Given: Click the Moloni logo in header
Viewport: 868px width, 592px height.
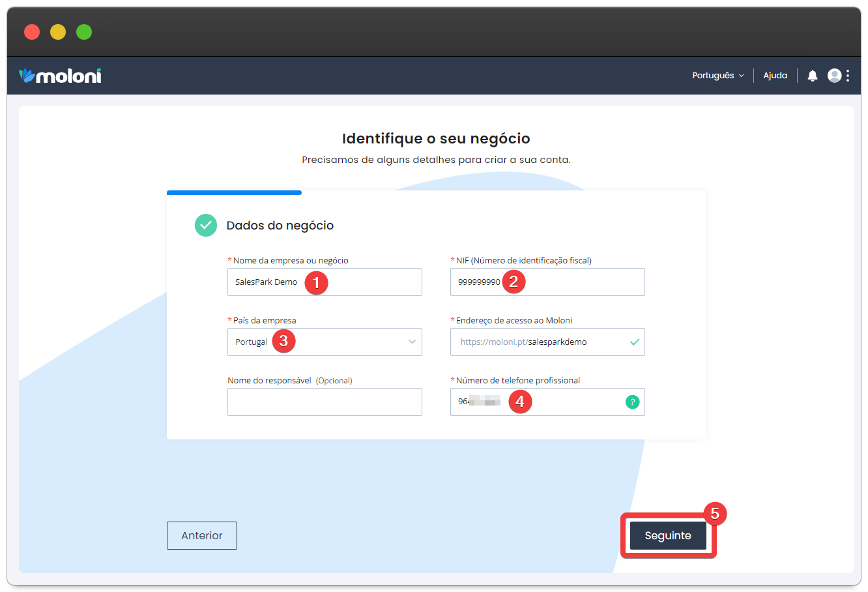Looking at the screenshot, I should [60, 76].
